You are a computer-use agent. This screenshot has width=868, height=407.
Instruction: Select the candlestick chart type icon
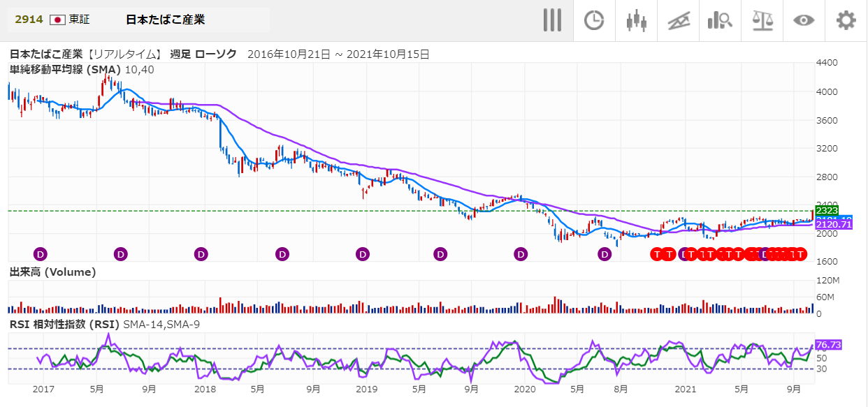(636, 20)
